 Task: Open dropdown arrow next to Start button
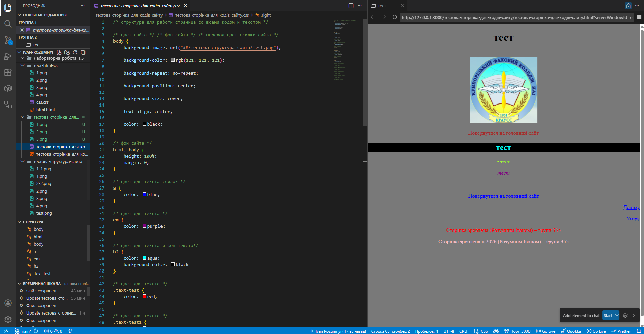pyautogui.click(x=617, y=315)
